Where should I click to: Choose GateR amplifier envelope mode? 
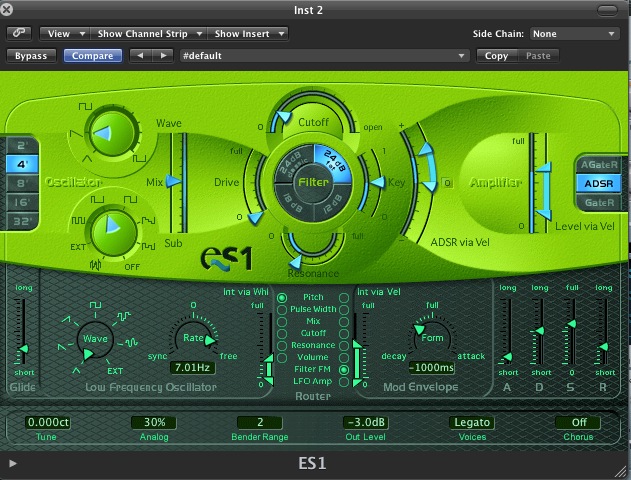pos(599,202)
